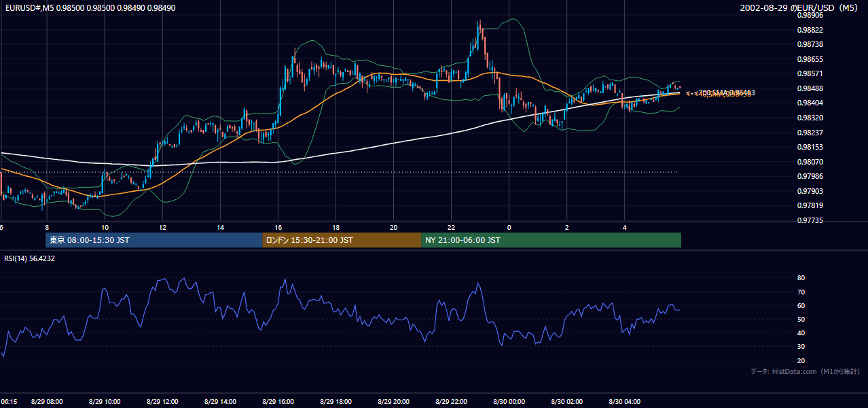The width and height of the screenshot is (868, 408).
Task: Click the 8/30 02:00 time axis label
Action: point(567,402)
